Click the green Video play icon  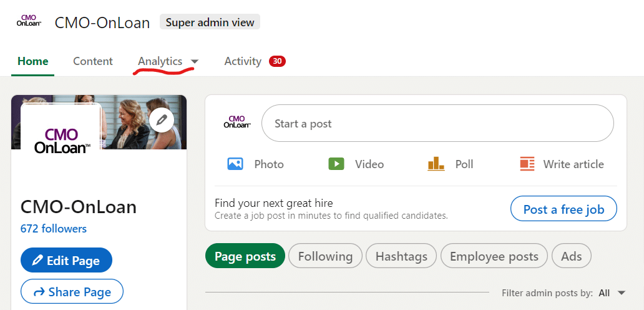336,164
